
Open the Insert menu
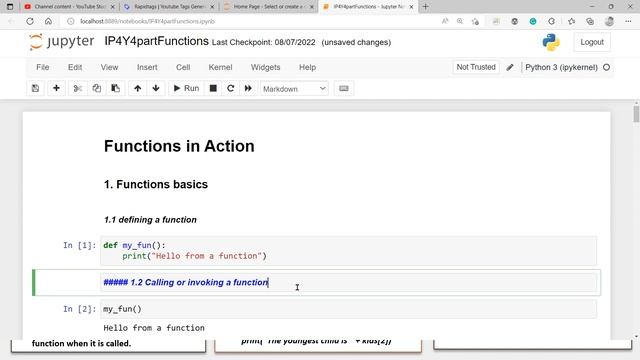pos(147,67)
